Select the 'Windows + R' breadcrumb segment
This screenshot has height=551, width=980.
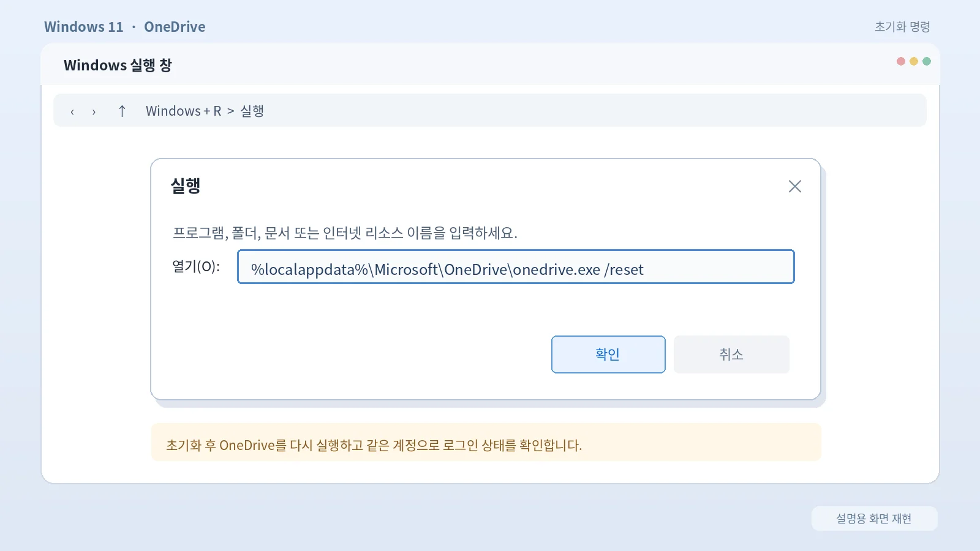[x=183, y=111]
